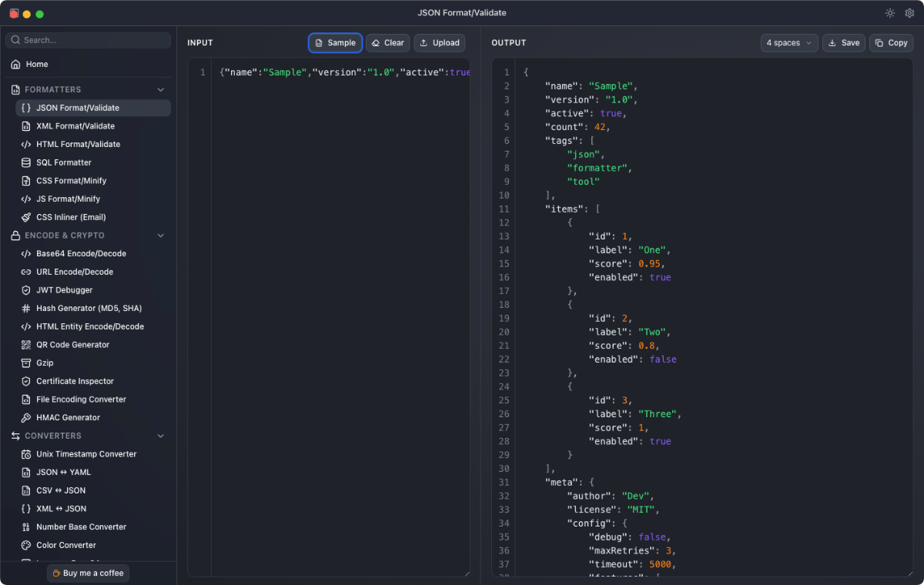The width and height of the screenshot is (924, 585).
Task: Select the HMAC Generator tool
Action: pyautogui.click(x=68, y=417)
